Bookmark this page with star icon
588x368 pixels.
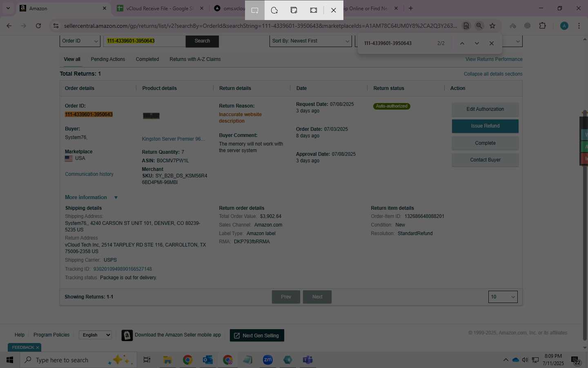pyautogui.click(x=492, y=26)
